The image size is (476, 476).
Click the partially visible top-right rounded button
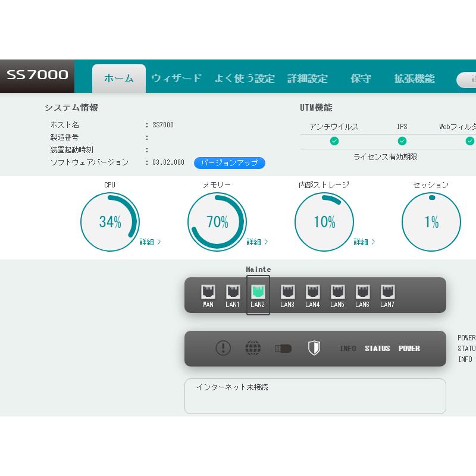point(466,80)
